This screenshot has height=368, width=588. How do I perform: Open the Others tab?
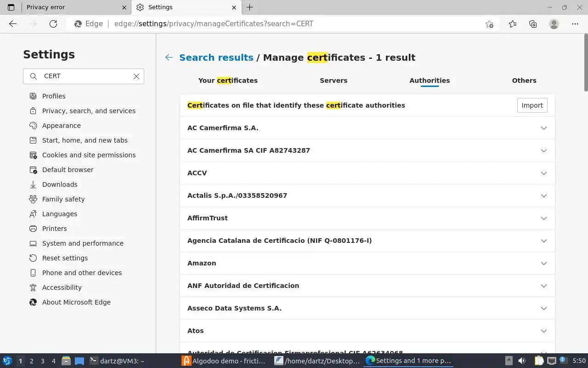524,80
